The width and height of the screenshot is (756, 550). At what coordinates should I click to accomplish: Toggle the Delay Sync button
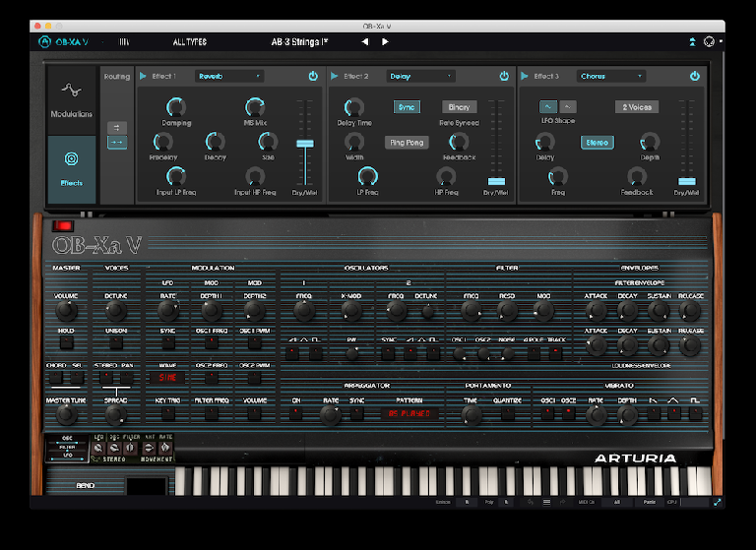click(x=407, y=107)
